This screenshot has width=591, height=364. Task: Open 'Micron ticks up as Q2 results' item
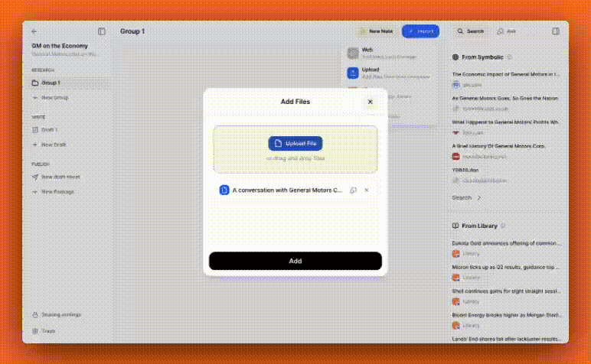coord(505,267)
